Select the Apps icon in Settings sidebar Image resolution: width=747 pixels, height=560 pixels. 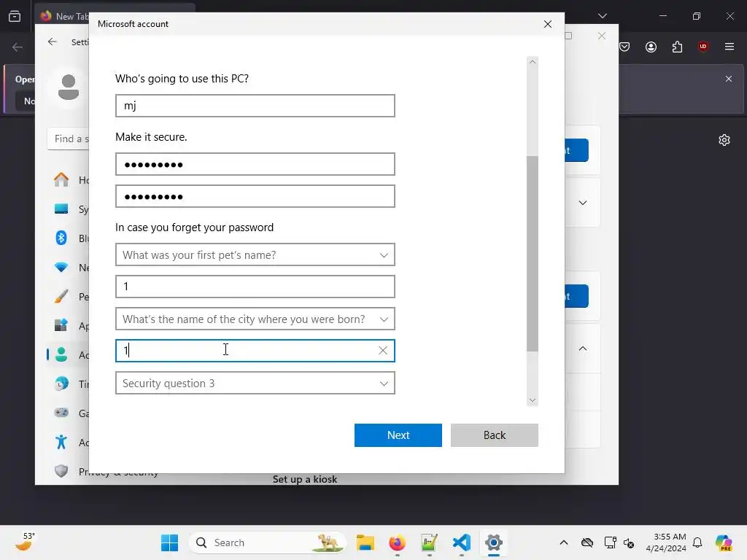click(61, 325)
